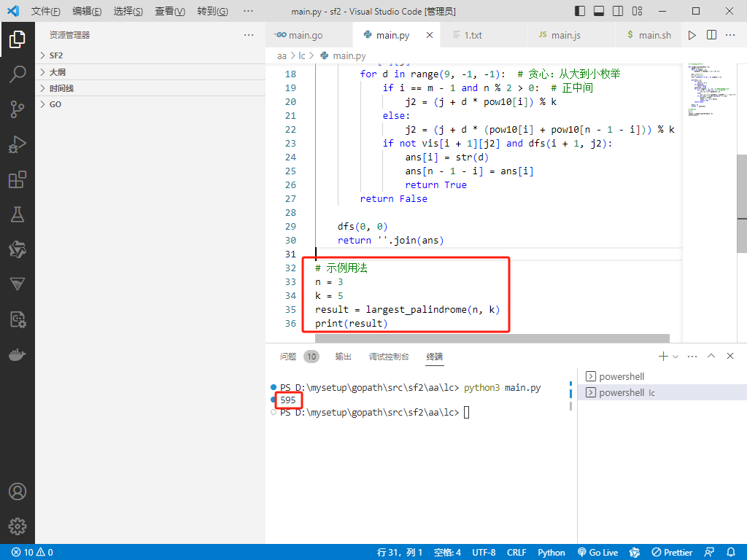Screen dimensions: 747x560
Task: Expand the 大纲 outline section
Action: (x=150, y=72)
